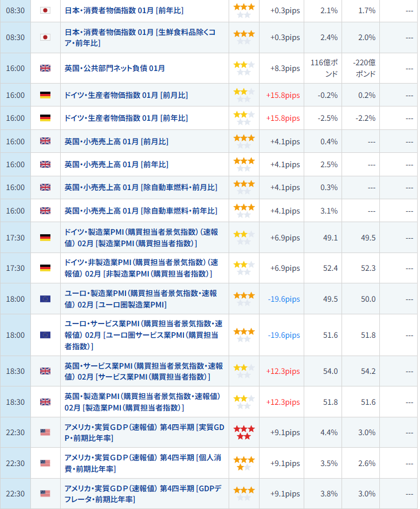Open the アメリカ GDPデフレータ event link
The width and height of the screenshot is (420, 509).
point(142,494)
